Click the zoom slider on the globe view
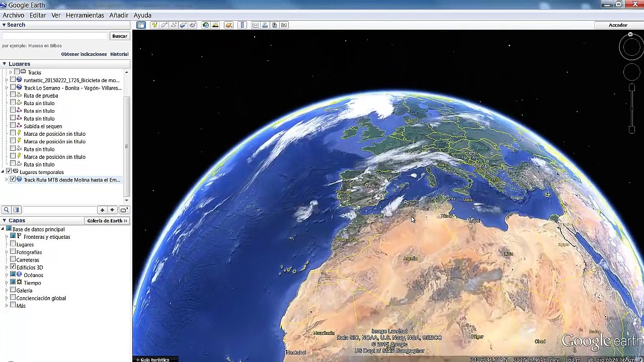The image size is (644, 362). click(x=632, y=109)
